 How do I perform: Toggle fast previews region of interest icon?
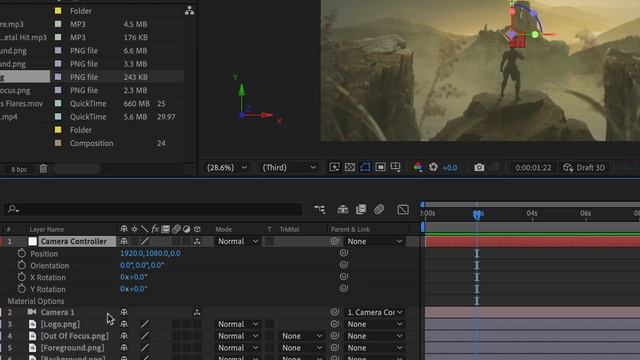tap(334, 167)
